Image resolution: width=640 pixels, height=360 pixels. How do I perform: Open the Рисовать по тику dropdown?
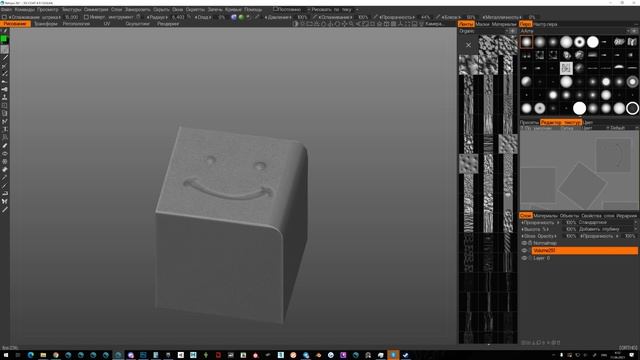[x=333, y=9]
